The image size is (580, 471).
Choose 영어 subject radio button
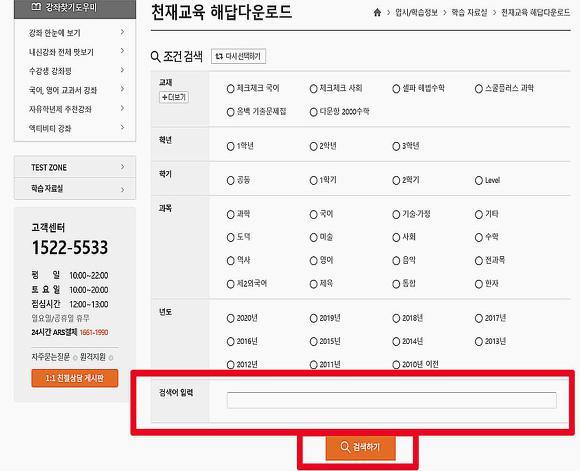(x=313, y=260)
